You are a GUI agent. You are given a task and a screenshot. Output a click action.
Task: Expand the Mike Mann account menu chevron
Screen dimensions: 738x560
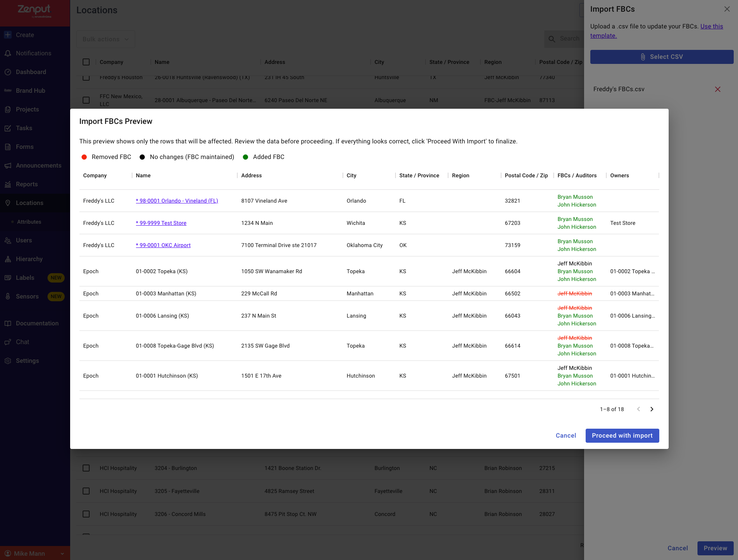coord(62,554)
